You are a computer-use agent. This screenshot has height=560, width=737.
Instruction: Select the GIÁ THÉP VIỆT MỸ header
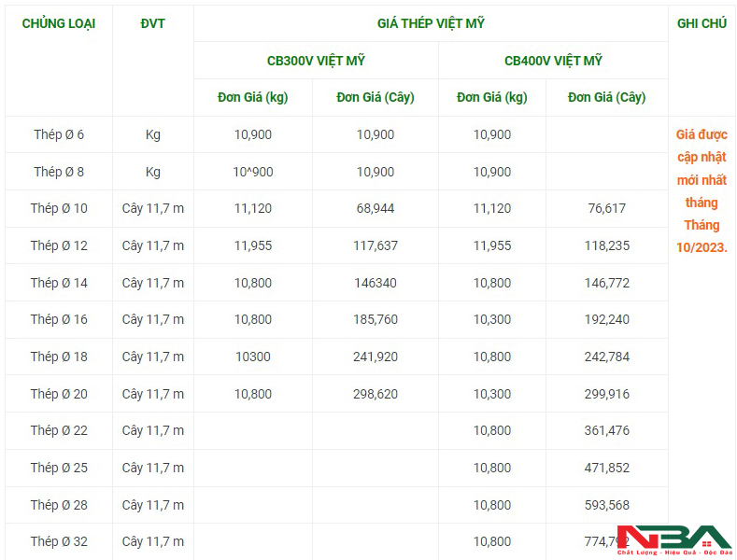[431, 23]
